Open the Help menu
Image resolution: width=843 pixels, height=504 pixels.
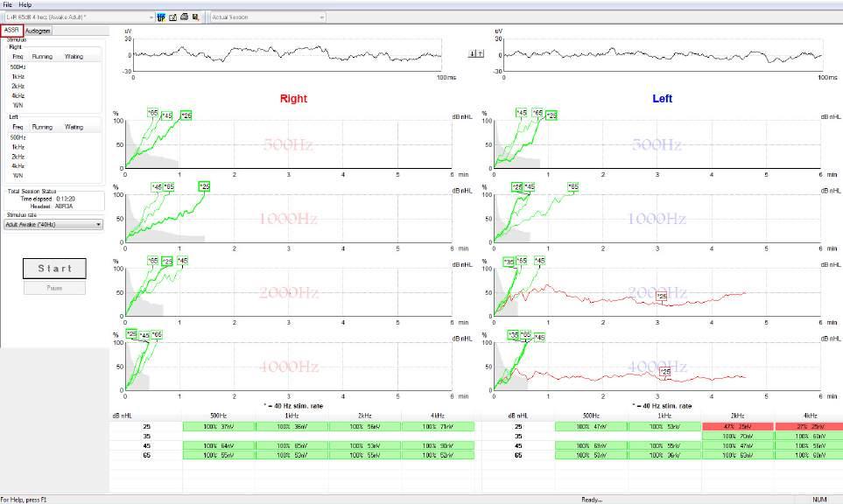tap(25, 4)
